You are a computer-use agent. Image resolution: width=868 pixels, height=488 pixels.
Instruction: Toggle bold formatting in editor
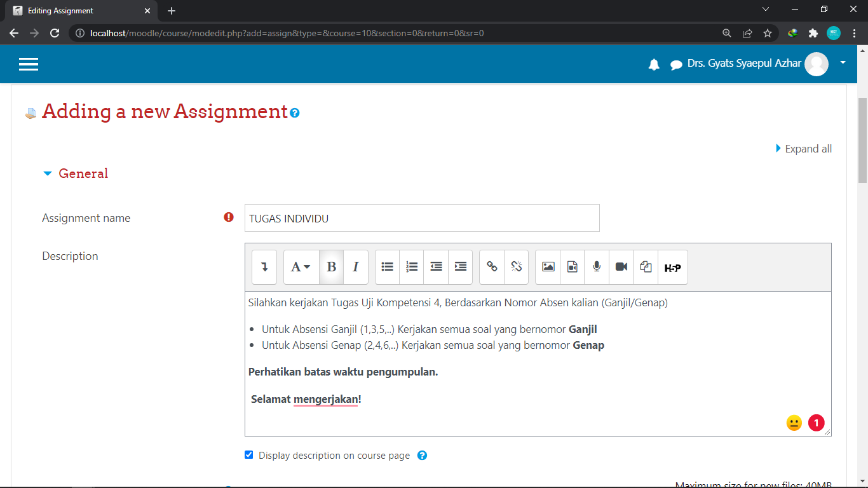(x=331, y=267)
